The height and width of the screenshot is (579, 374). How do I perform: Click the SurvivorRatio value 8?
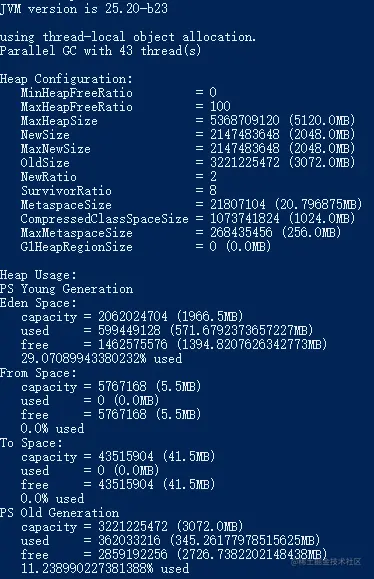click(213, 191)
